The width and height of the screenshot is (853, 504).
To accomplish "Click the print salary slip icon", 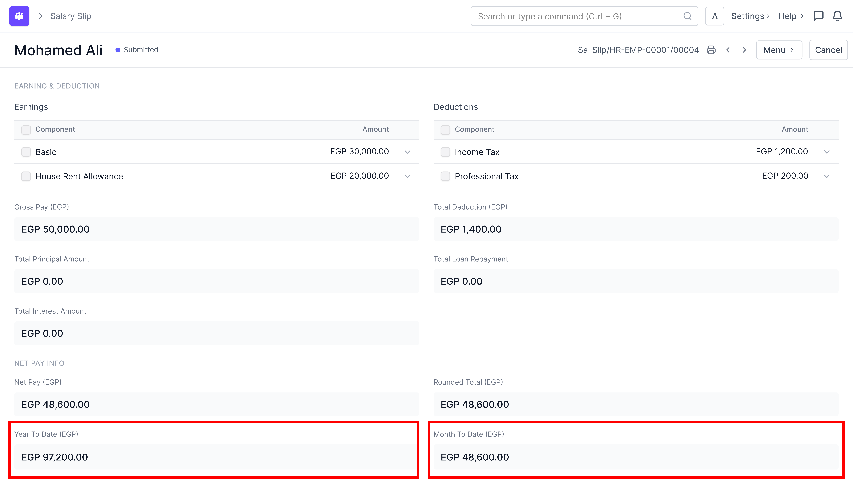I will pyautogui.click(x=711, y=50).
